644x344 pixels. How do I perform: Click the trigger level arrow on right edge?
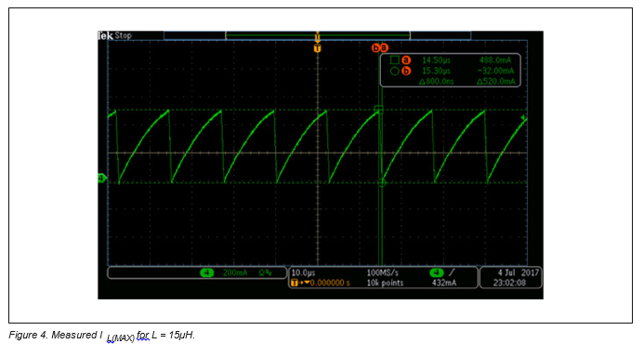tap(524, 118)
